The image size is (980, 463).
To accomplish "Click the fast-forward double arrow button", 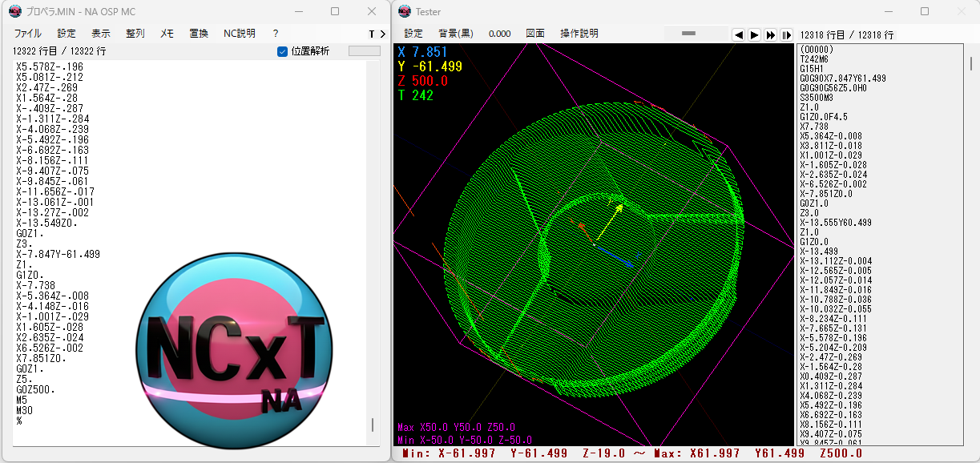I will [x=770, y=34].
